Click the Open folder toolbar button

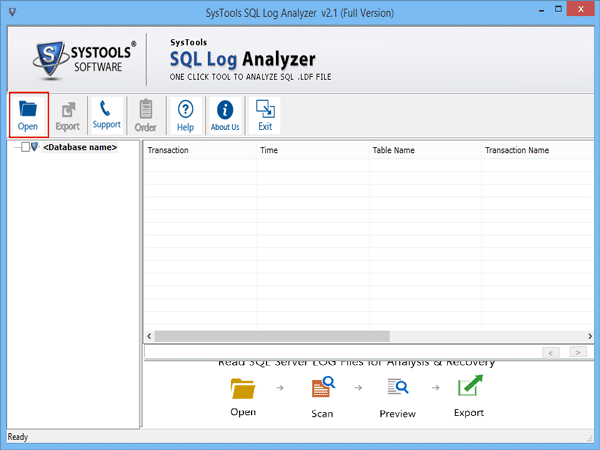(29, 115)
